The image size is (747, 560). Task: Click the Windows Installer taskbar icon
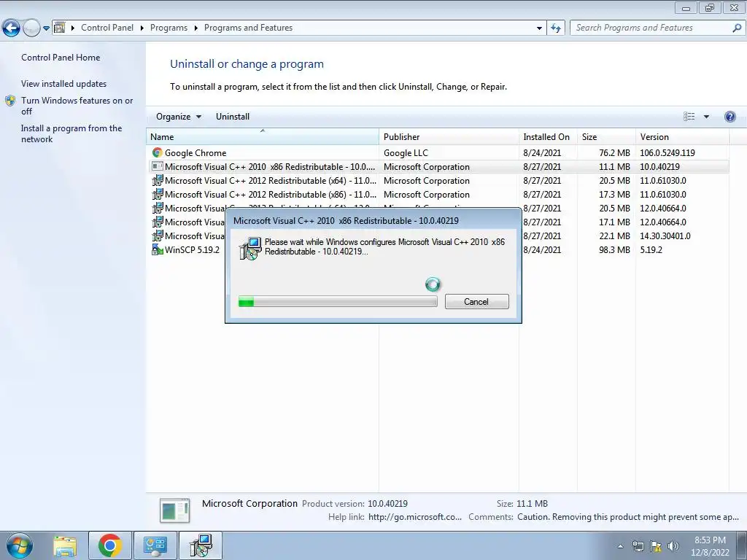(200, 545)
